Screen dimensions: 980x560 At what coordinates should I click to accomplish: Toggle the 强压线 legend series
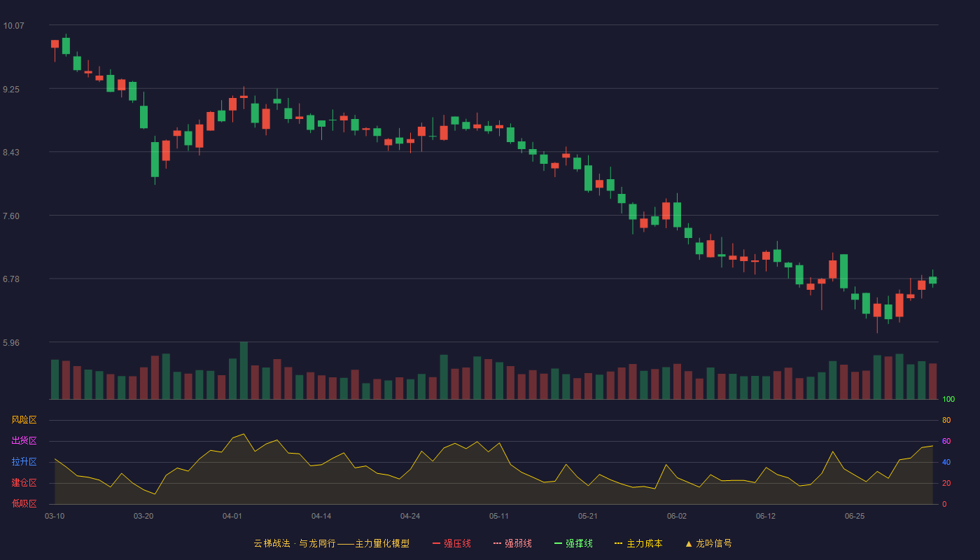pyautogui.click(x=451, y=543)
